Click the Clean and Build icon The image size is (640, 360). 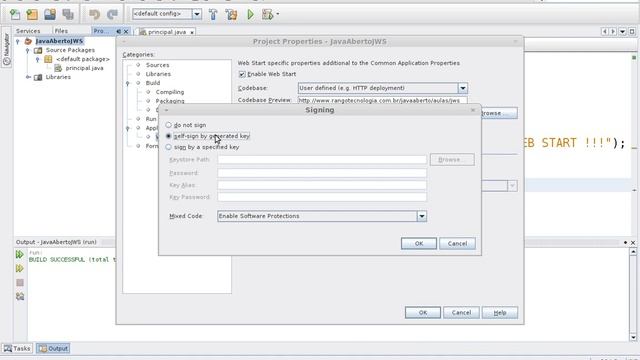[231, 14]
